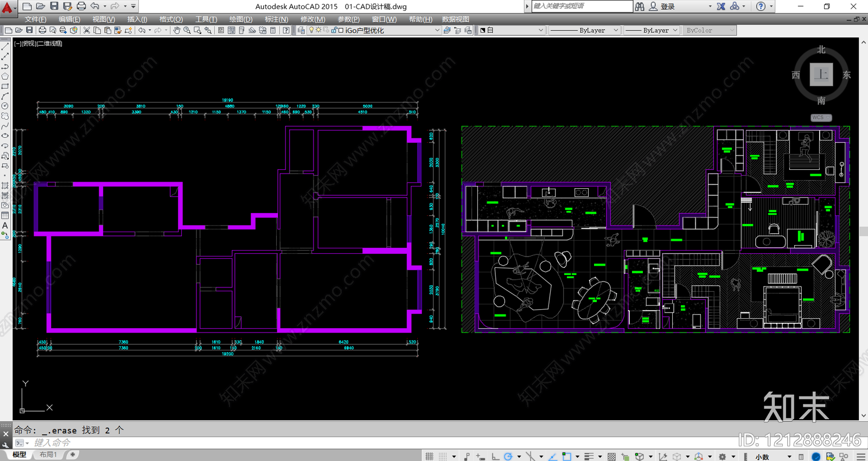
Task: Toggle snap mode in status bar
Action: click(443, 457)
